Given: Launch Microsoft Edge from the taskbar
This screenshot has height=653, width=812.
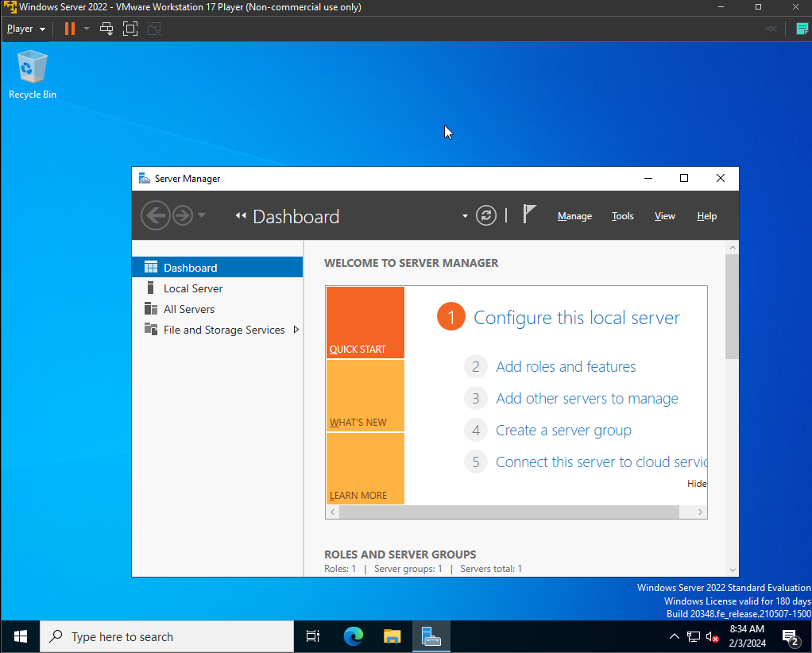Looking at the screenshot, I should tap(354, 636).
